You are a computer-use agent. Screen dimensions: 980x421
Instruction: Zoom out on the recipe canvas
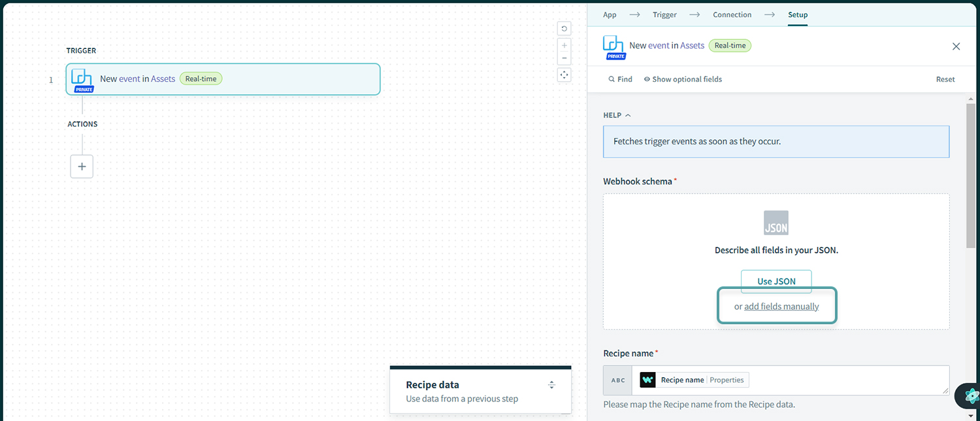coord(564,58)
